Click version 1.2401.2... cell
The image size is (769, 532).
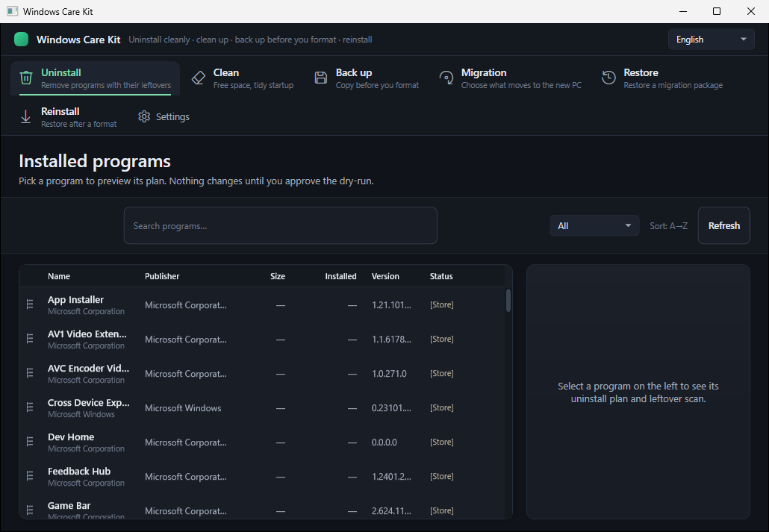[x=391, y=477]
